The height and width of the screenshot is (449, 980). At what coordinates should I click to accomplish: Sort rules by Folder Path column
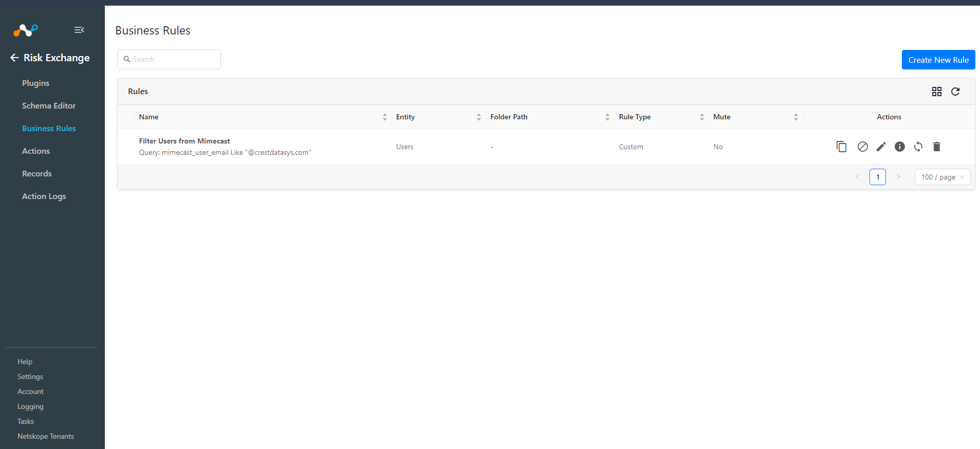[607, 117]
